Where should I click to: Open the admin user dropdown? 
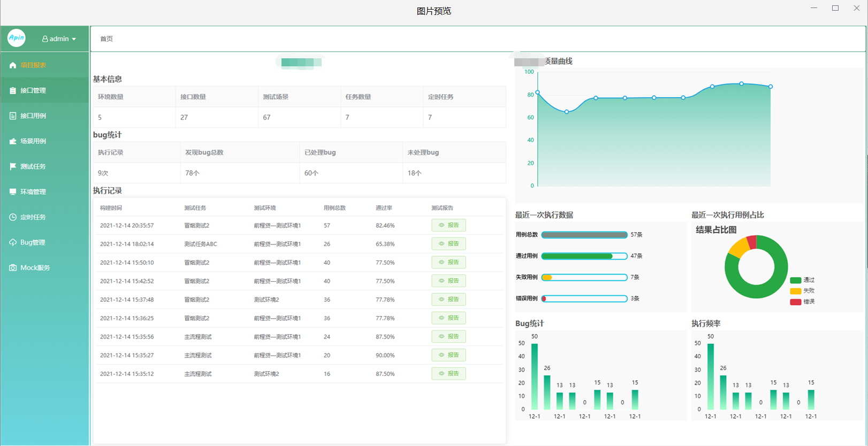point(59,39)
